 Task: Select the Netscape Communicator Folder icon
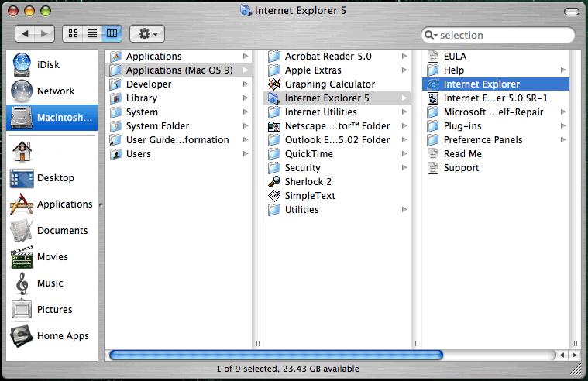pyautogui.click(x=274, y=126)
